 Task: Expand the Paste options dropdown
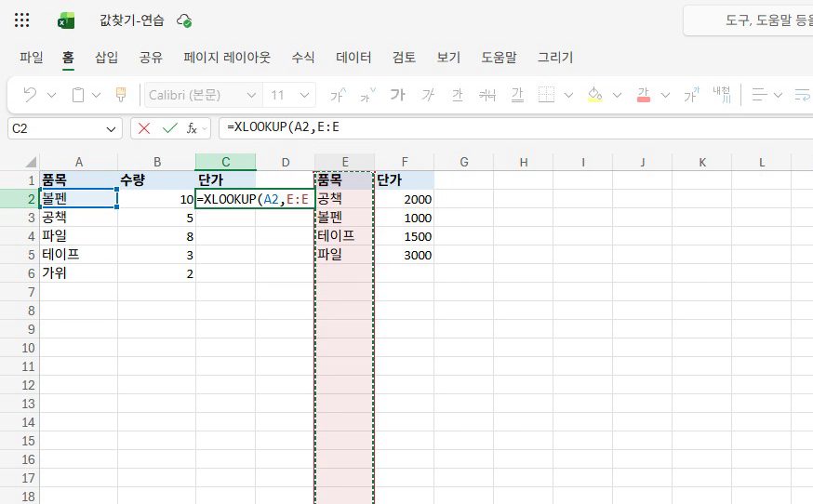click(x=97, y=95)
